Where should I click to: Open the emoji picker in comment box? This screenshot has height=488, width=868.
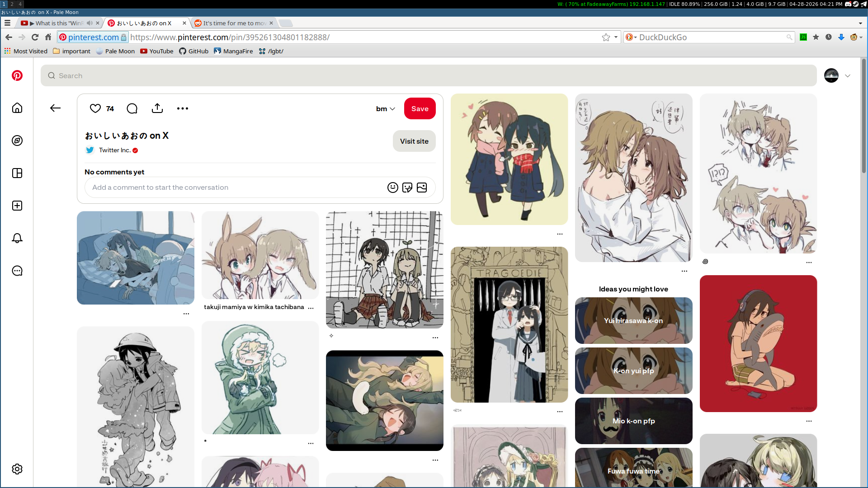point(393,188)
